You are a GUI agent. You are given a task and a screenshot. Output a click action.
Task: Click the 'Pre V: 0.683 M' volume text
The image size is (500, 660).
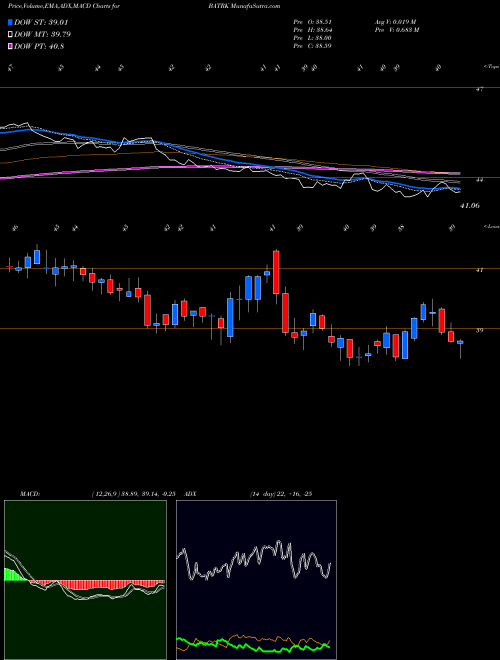point(396,30)
